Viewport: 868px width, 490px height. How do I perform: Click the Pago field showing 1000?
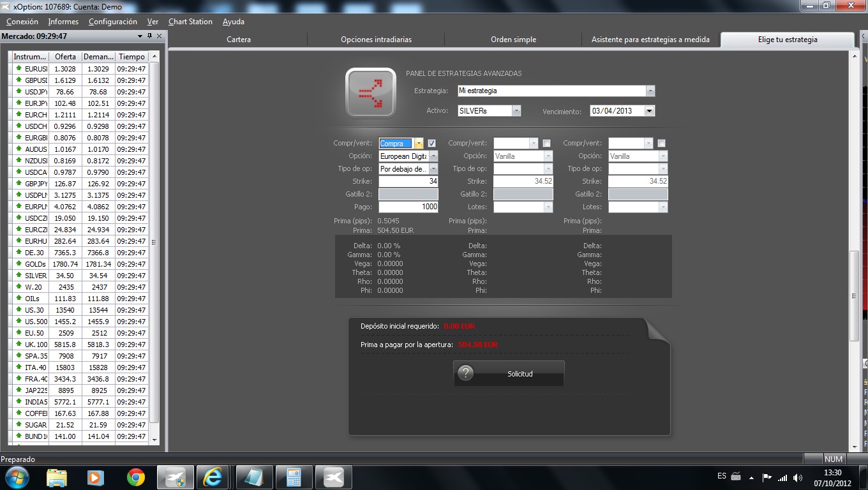(408, 207)
